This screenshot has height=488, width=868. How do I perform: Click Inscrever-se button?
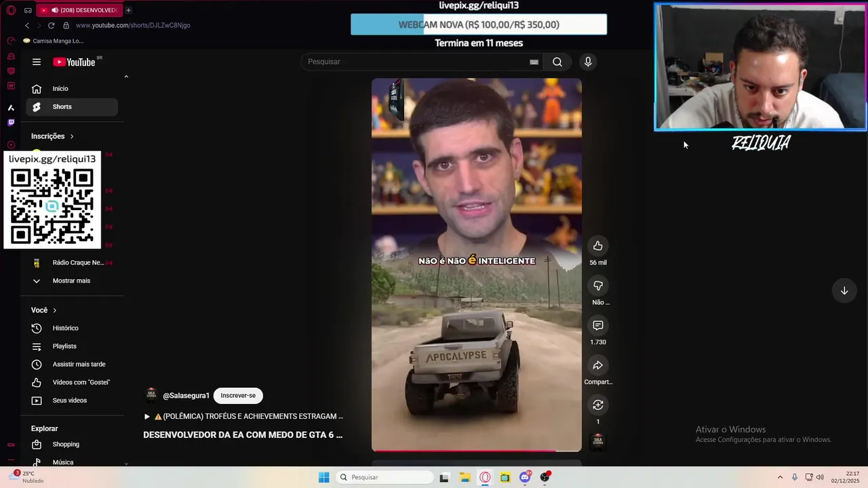238,396
